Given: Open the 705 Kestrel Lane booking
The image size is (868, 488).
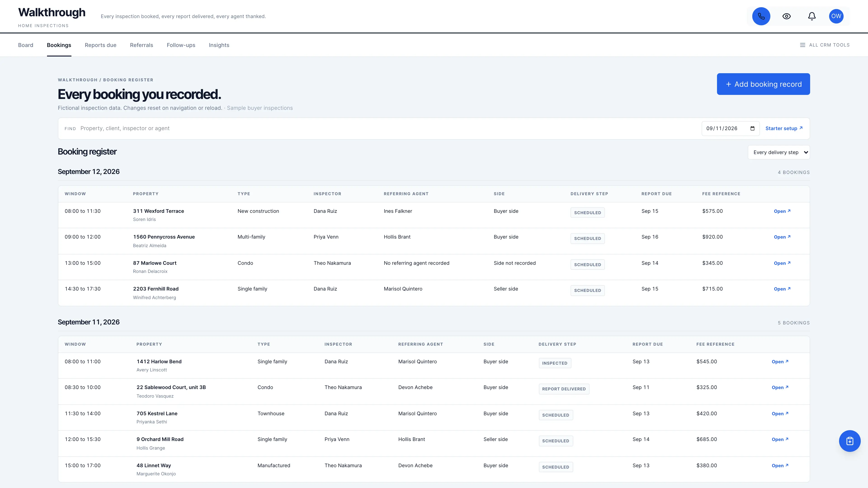Looking at the screenshot, I should pyautogui.click(x=780, y=414).
